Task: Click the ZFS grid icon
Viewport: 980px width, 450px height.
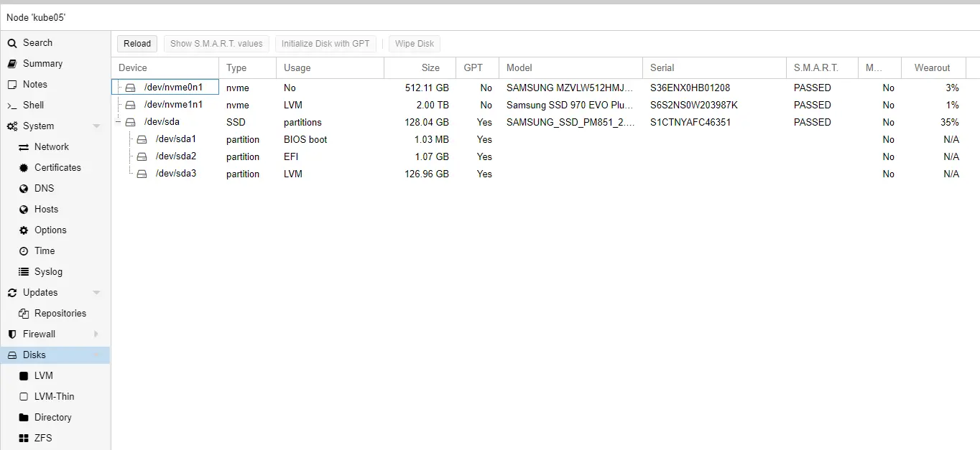Action: click(x=24, y=439)
